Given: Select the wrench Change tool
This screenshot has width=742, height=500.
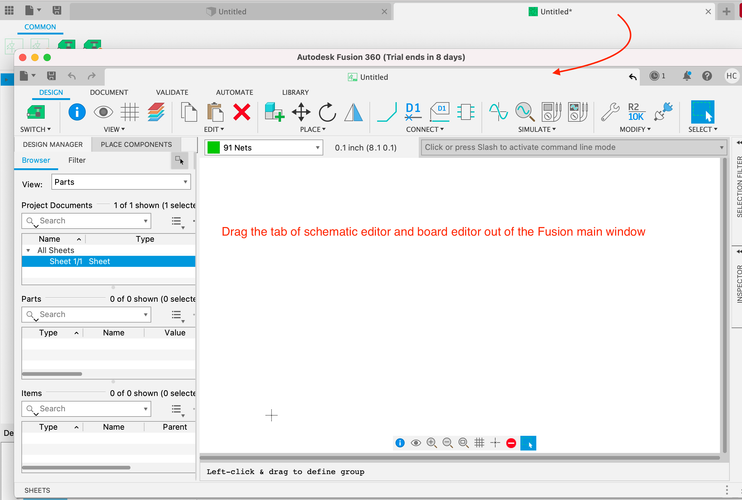Looking at the screenshot, I should coord(610,112).
